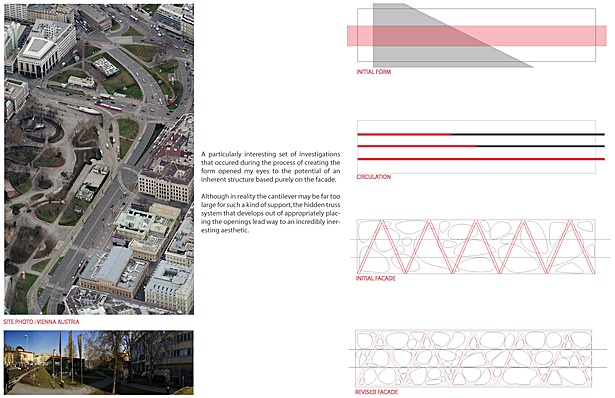Click the 'INITIAL FORM' label
Screen dimensions: 615x398
[x=374, y=72]
